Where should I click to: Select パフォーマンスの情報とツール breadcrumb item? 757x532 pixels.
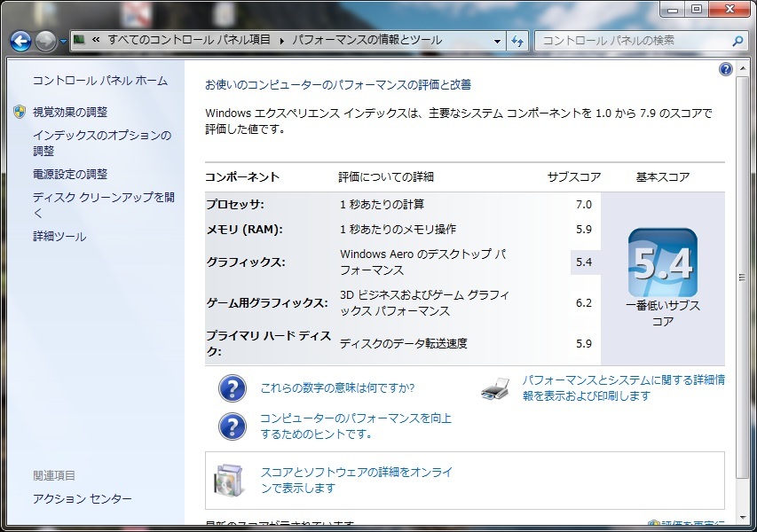tap(367, 41)
